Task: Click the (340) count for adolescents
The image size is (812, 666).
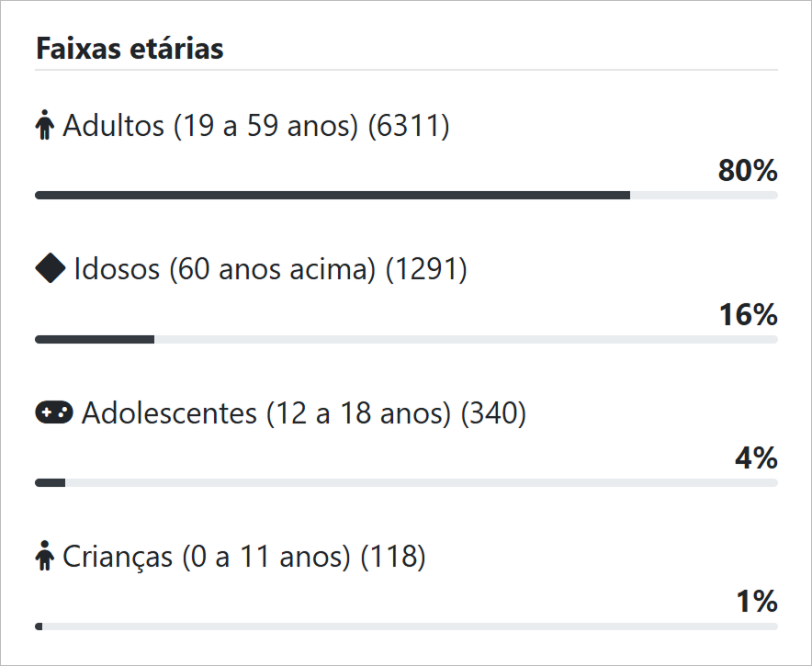Action: (493, 413)
